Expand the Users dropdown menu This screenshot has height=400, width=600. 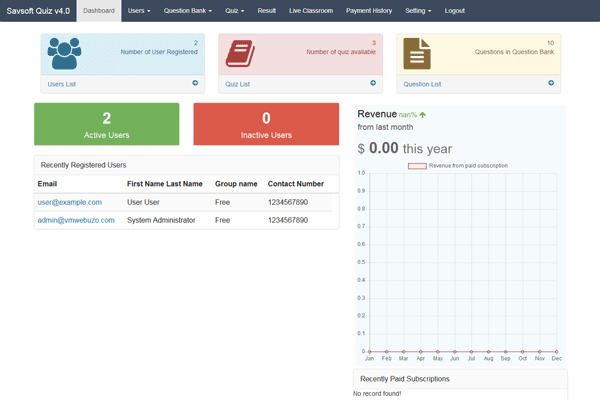(139, 10)
